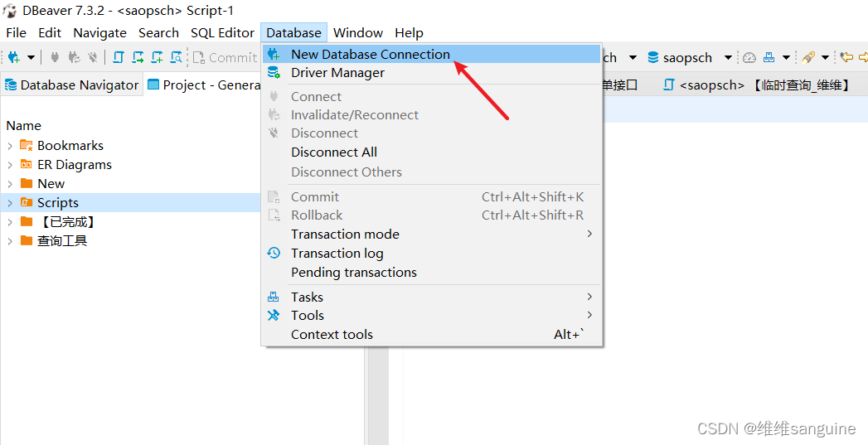Click the Tools wrench icon in the menu
868x445 pixels.
(274, 316)
